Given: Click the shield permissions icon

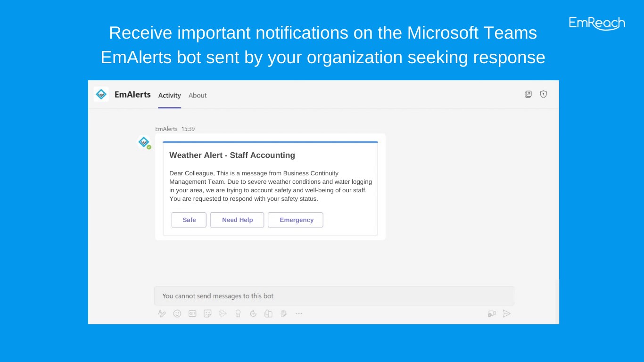Looking at the screenshot, I should click(x=544, y=94).
